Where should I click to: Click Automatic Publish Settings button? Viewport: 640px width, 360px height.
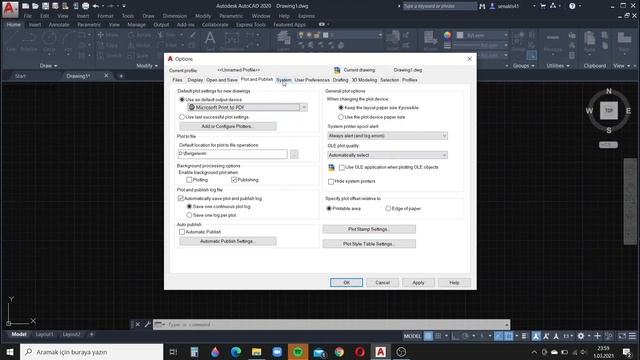[x=228, y=241]
